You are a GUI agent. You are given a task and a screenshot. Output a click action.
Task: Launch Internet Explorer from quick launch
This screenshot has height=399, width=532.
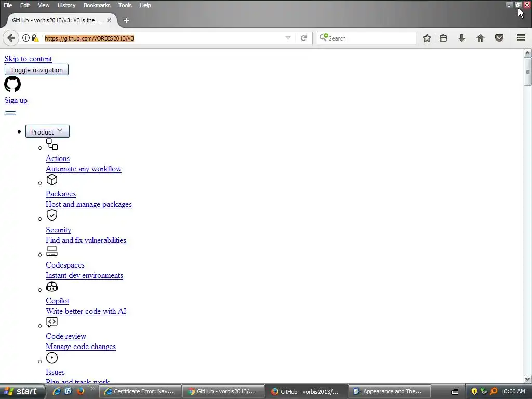(x=56, y=391)
